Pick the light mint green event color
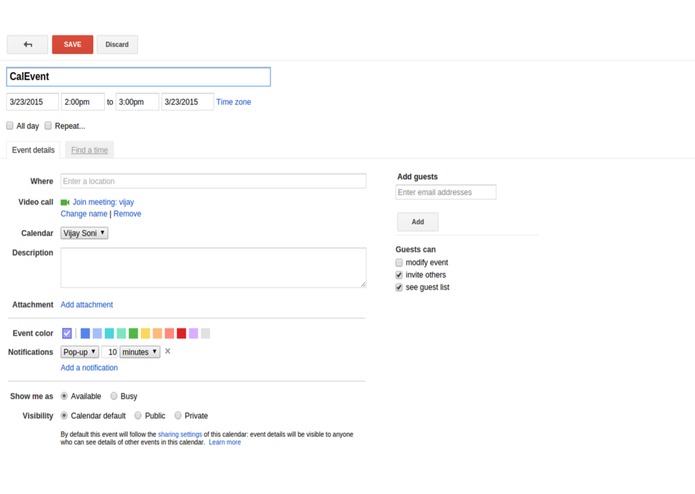 click(x=121, y=333)
